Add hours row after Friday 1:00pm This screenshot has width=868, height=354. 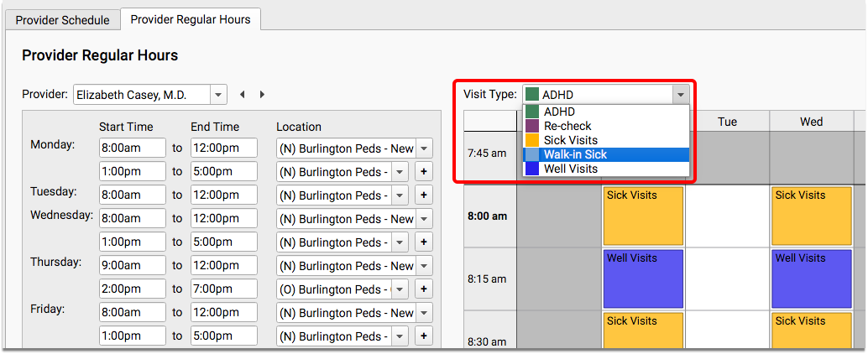(x=424, y=336)
